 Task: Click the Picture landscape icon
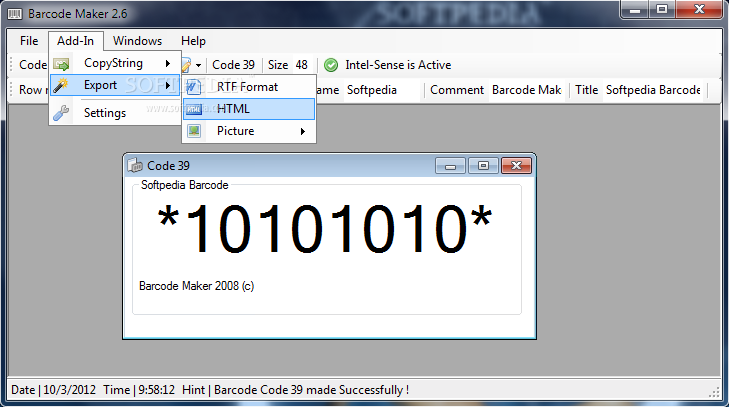194,131
